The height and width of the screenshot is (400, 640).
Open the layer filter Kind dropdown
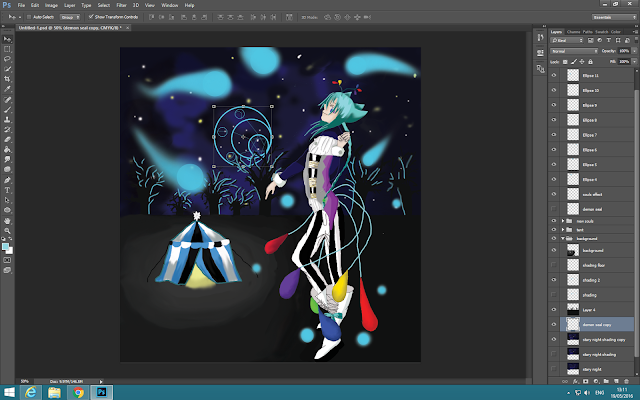pyautogui.click(x=567, y=40)
